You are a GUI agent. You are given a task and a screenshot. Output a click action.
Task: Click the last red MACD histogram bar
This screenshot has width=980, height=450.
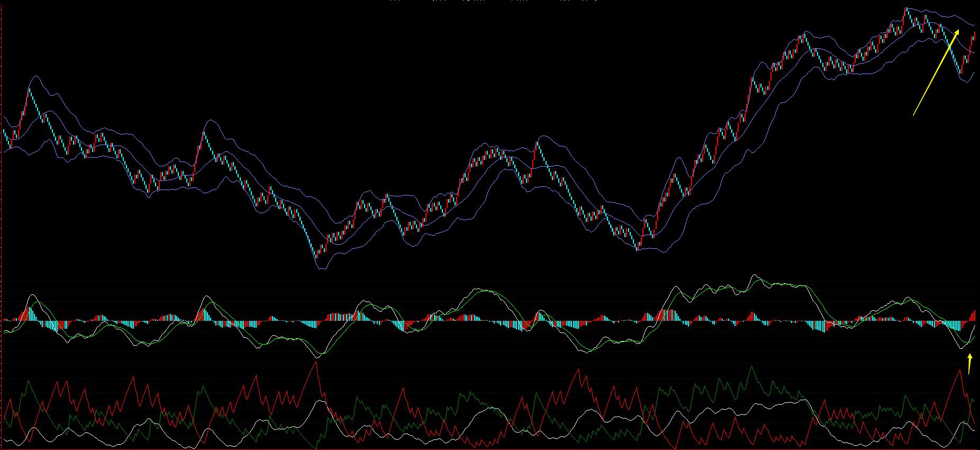(x=974, y=316)
